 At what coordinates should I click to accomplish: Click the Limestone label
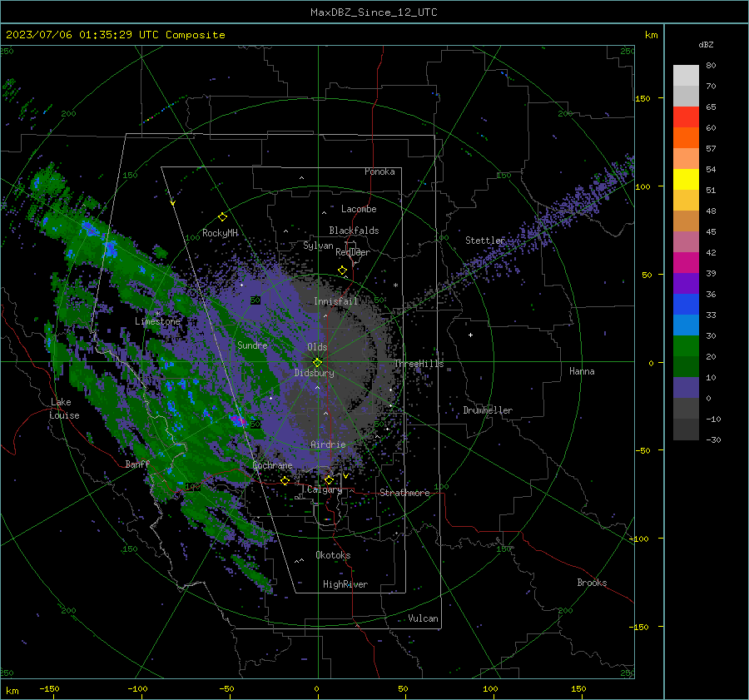(157, 321)
